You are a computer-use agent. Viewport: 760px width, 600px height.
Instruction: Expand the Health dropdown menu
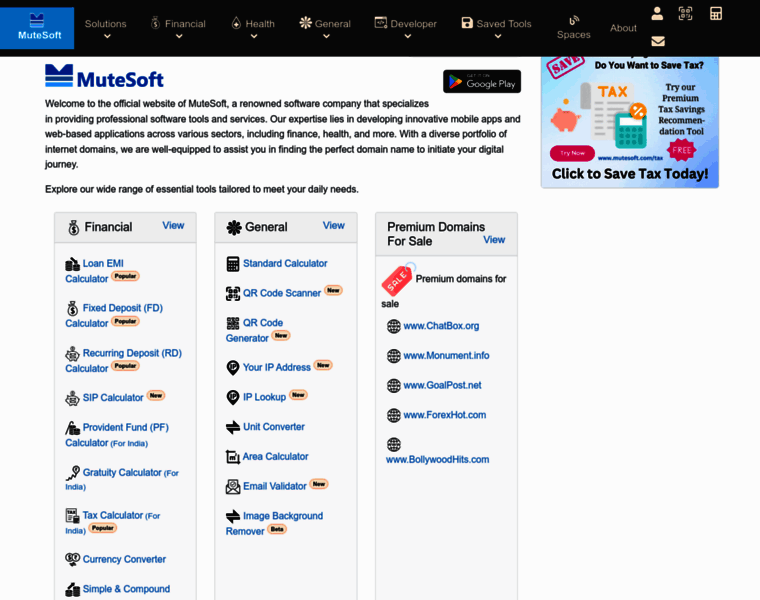[x=253, y=29]
